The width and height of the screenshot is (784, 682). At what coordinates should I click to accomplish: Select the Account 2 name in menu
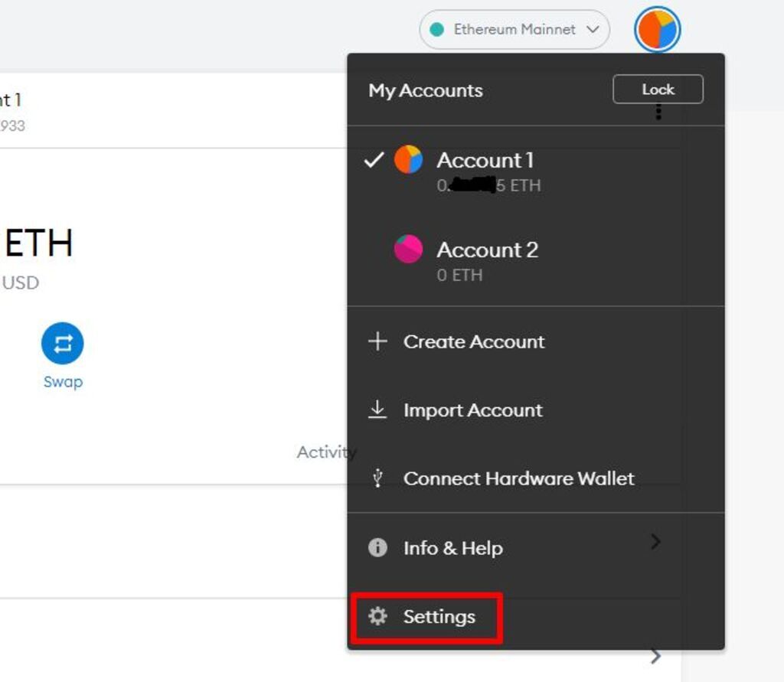coord(487,250)
